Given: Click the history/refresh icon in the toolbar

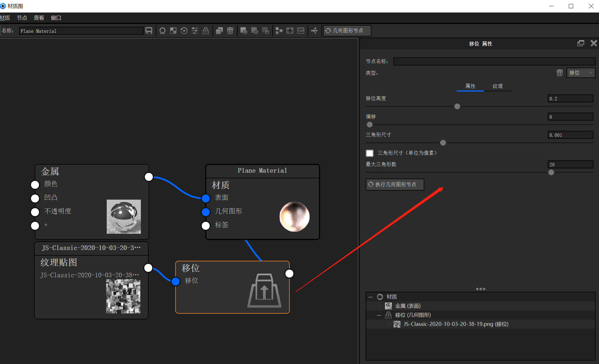Looking at the screenshot, I should (x=184, y=30).
